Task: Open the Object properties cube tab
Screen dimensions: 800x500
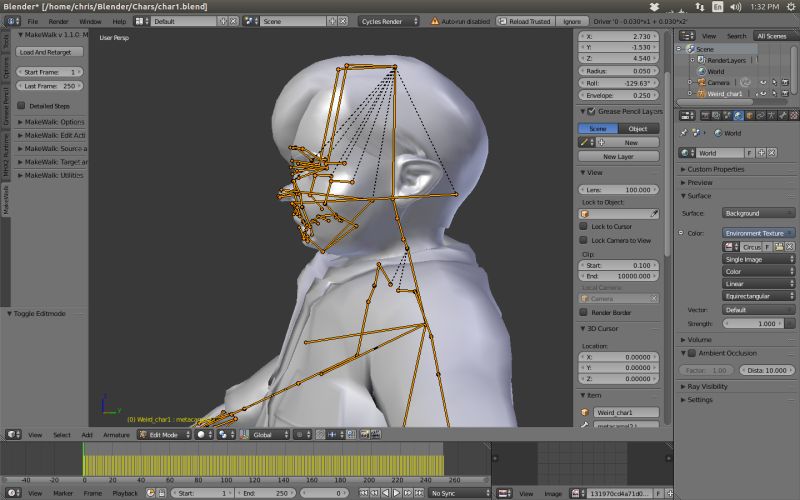Action: coord(749,116)
